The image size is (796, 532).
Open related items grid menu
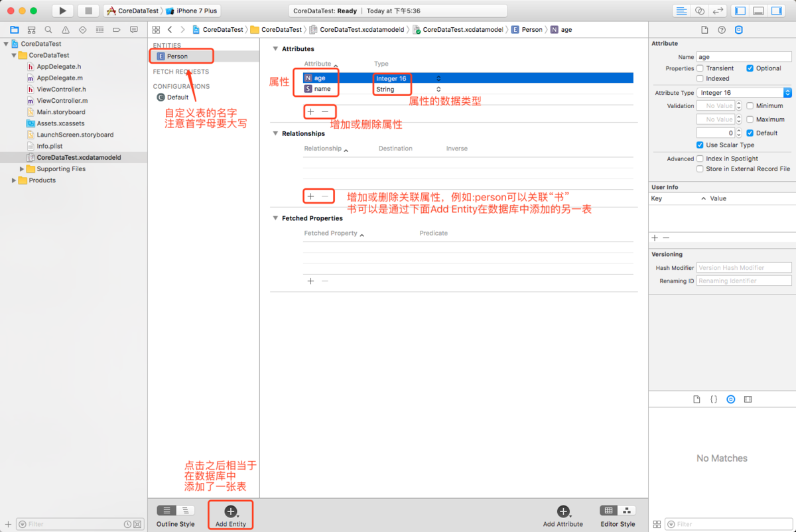(x=156, y=30)
